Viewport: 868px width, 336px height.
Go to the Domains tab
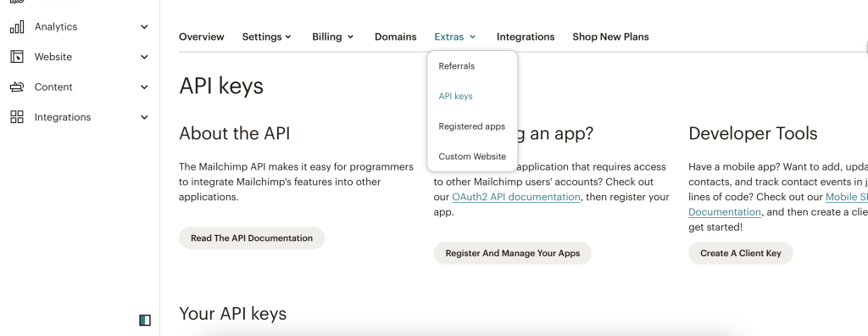395,36
